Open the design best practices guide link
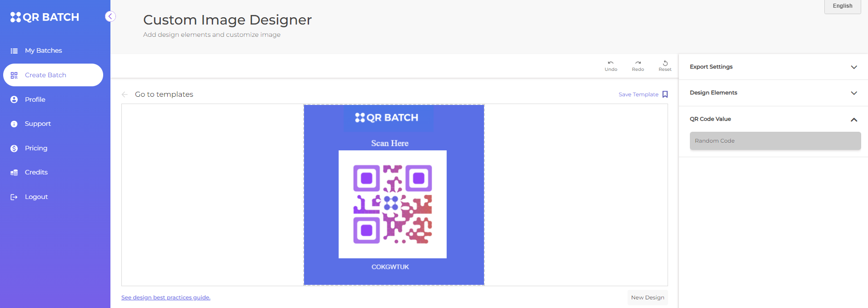This screenshot has height=308, width=868. [x=166, y=298]
